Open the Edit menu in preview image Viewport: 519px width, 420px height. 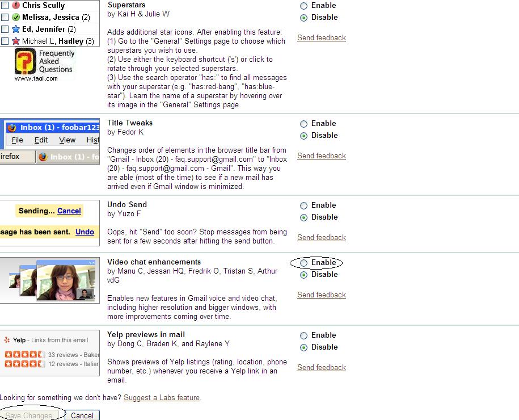[x=41, y=140]
